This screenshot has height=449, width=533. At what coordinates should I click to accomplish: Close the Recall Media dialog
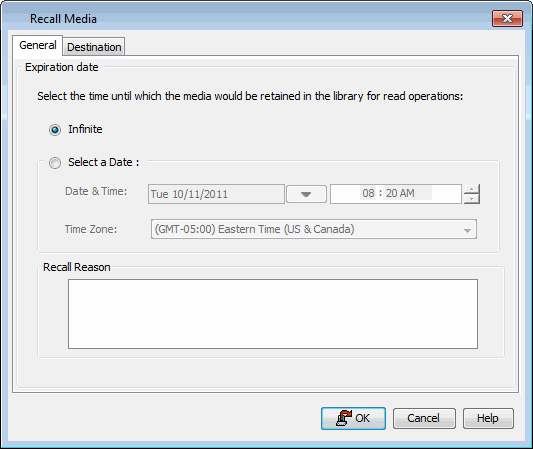[507, 18]
